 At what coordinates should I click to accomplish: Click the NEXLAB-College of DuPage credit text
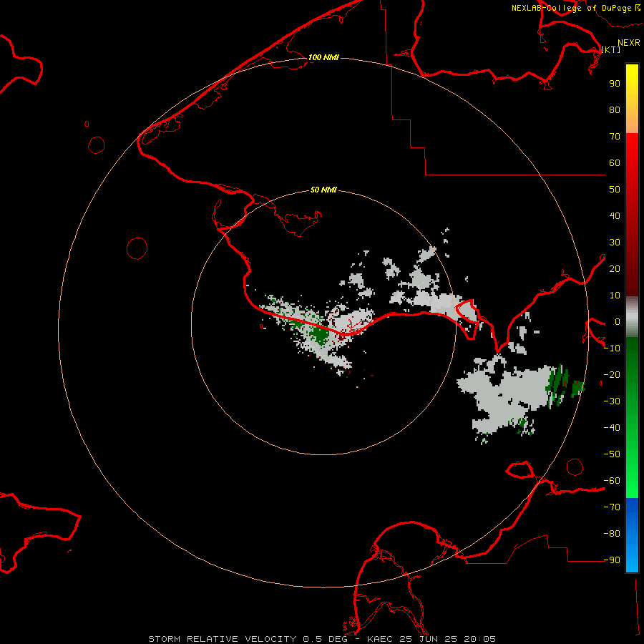coord(571,8)
